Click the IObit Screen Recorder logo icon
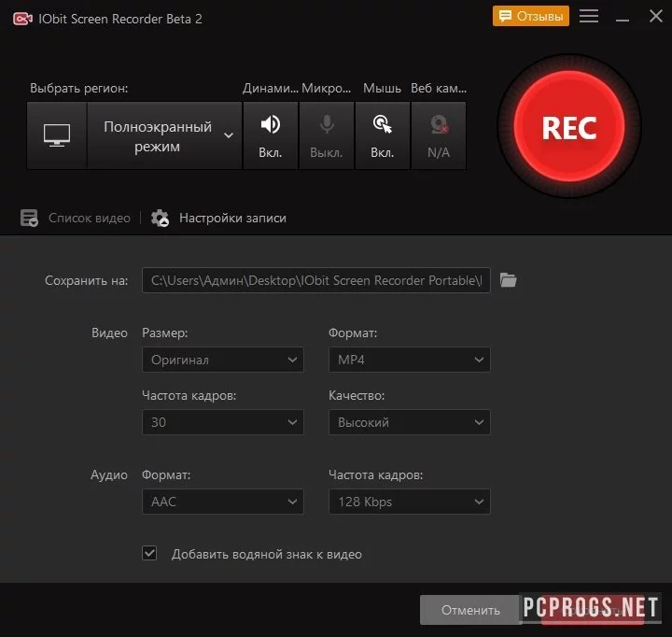The width and height of the screenshot is (672, 637). 22,19
